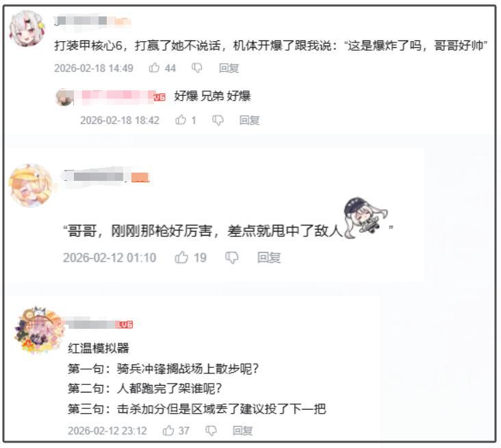The height and width of the screenshot is (448, 501).
Task: Open the floral framed avatar profile
Action: (38, 330)
